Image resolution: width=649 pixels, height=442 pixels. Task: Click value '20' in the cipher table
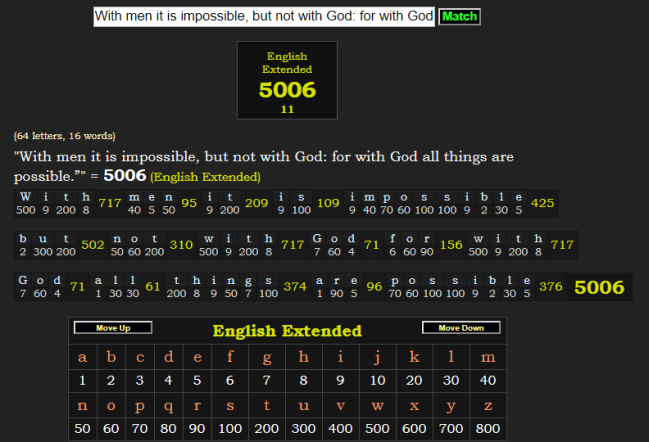414,380
